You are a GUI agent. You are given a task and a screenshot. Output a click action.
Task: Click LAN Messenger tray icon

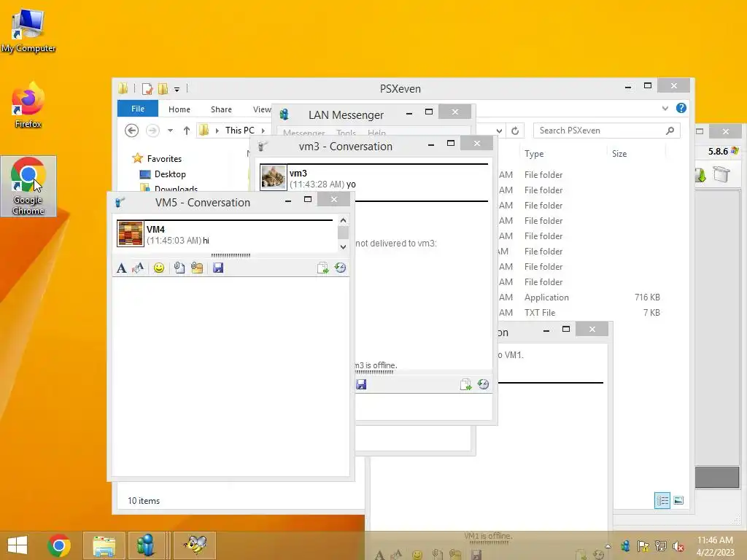coord(625,546)
